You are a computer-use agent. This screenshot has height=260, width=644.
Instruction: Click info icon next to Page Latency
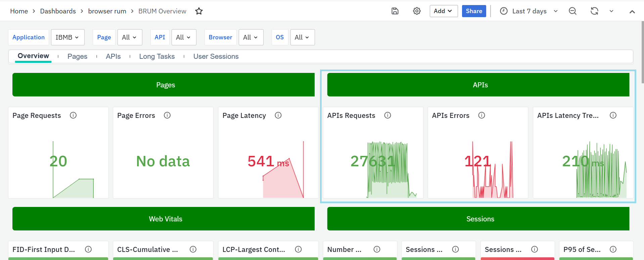pos(278,115)
